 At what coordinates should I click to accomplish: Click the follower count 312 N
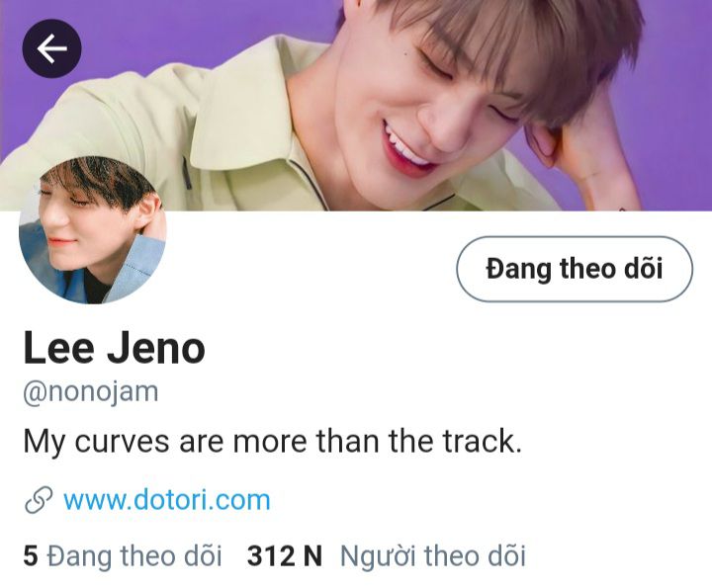click(285, 556)
